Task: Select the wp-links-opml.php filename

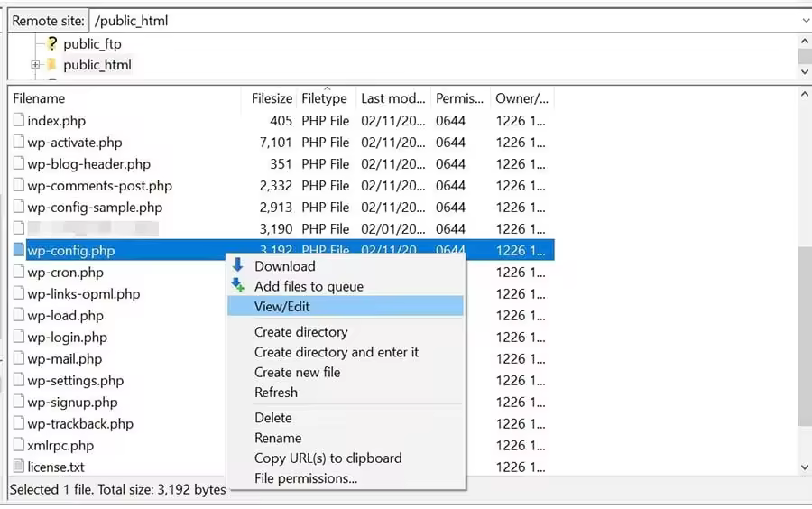Action: 84,294
